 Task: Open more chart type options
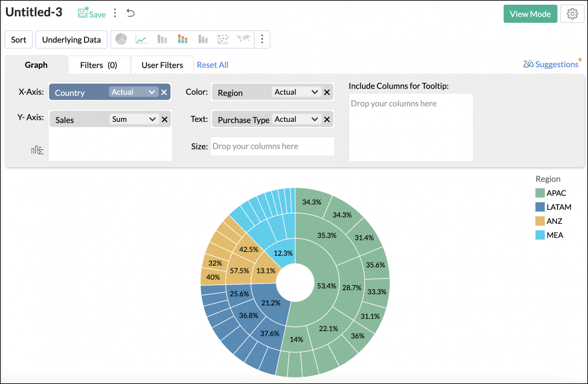coord(262,39)
